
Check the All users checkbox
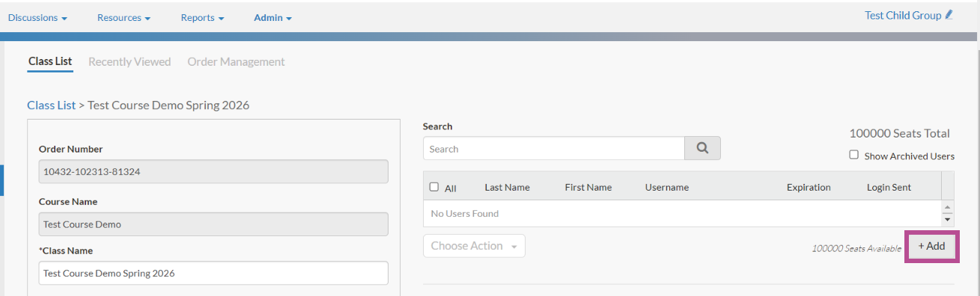pyautogui.click(x=434, y=187)
